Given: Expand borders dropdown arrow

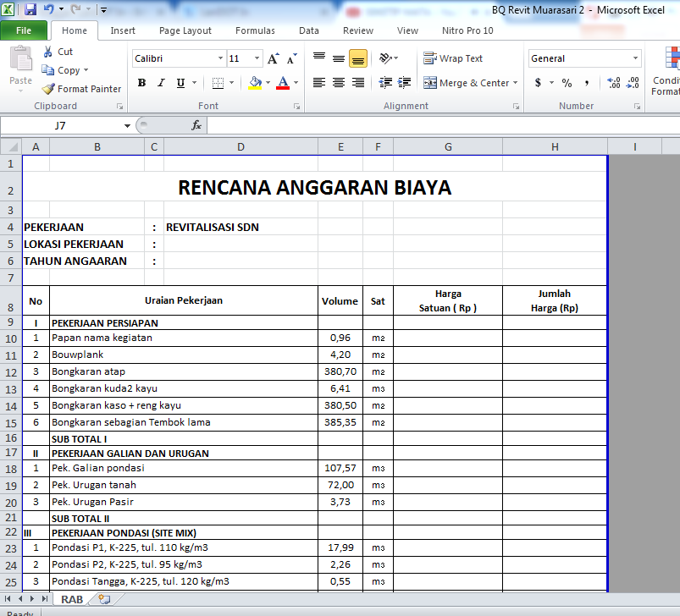Looking at the screenshot, I should (x=231, y=83).
